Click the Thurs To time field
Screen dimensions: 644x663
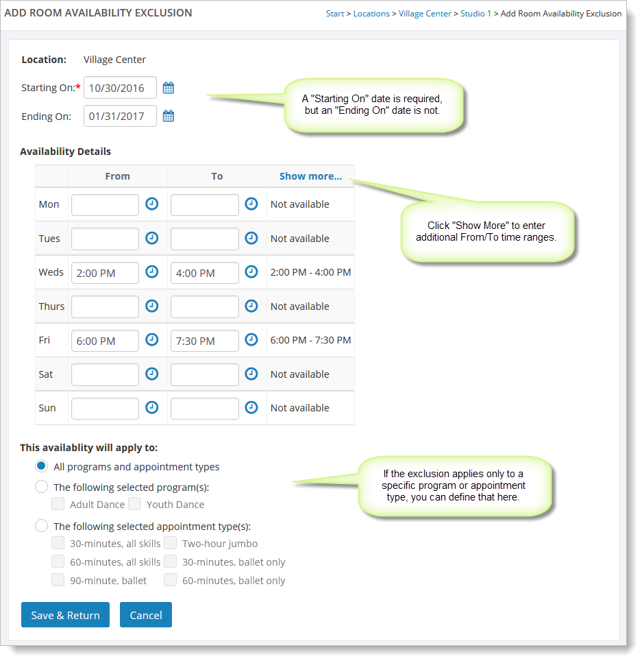point(205,306)
